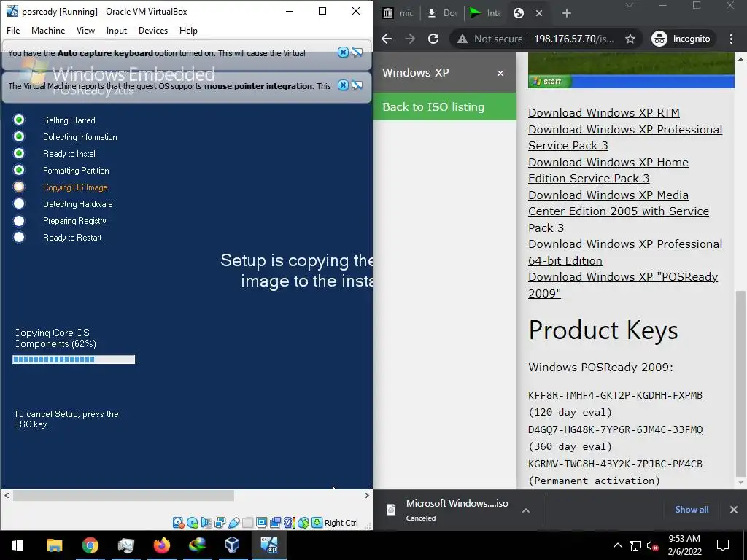Close the Windows XP sidebar panel
Viewport: 747px width, 560px height.
pyautogui.click(x=500, y=74)
